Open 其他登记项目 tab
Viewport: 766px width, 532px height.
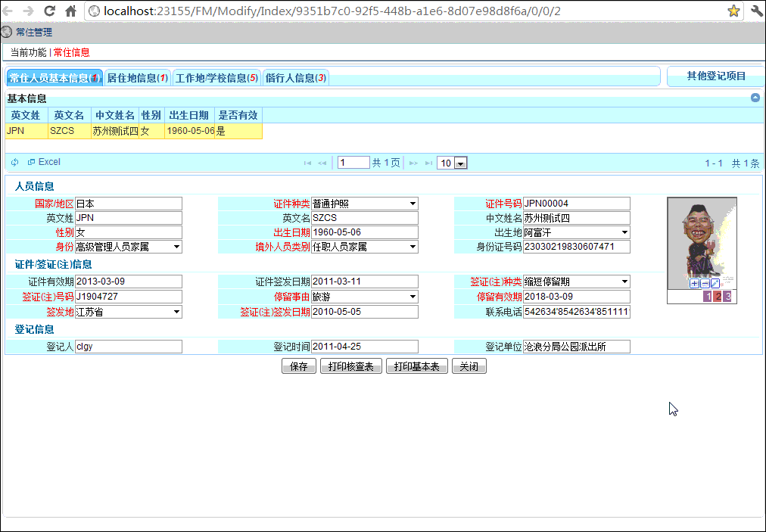716,76
